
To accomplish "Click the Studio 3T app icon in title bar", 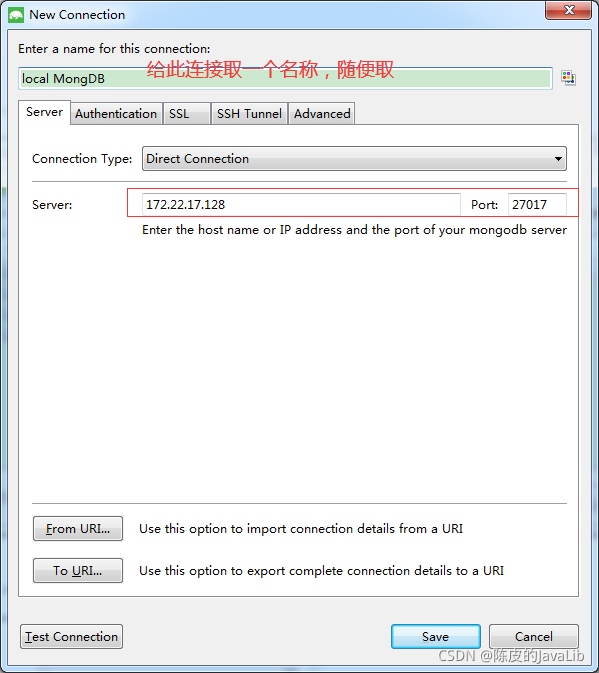I will (x=16, y=15).
